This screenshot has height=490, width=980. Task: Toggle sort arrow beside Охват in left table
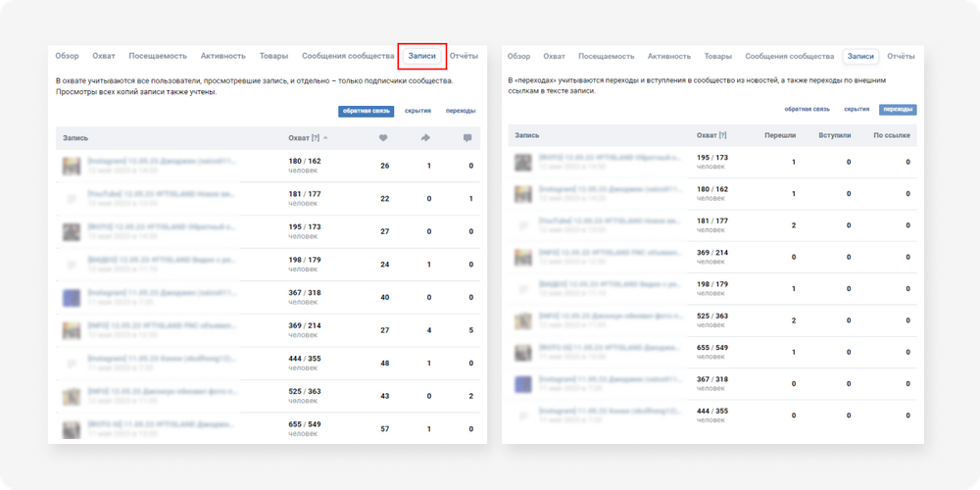click(325, 138)
